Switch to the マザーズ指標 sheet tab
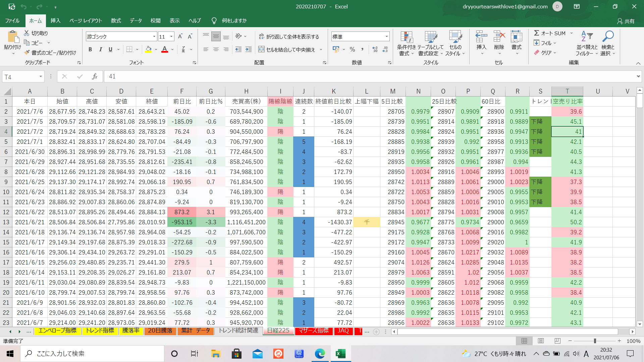Screen dimensions: 644x362 314,331
